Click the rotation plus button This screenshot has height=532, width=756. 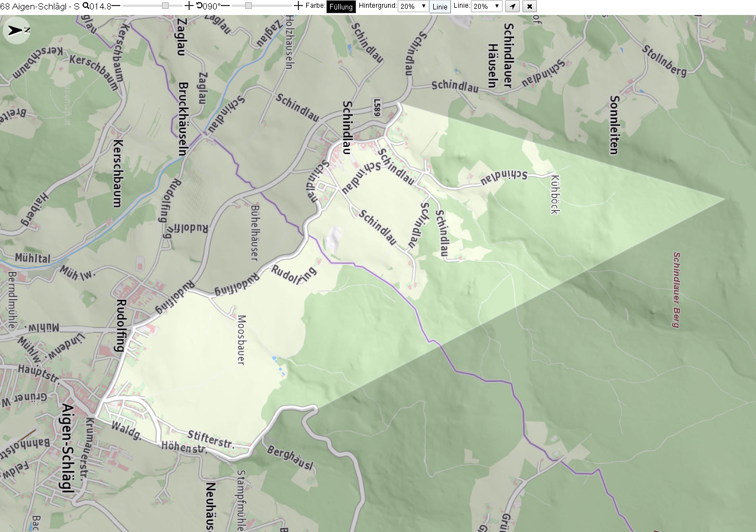pos(298,6)
